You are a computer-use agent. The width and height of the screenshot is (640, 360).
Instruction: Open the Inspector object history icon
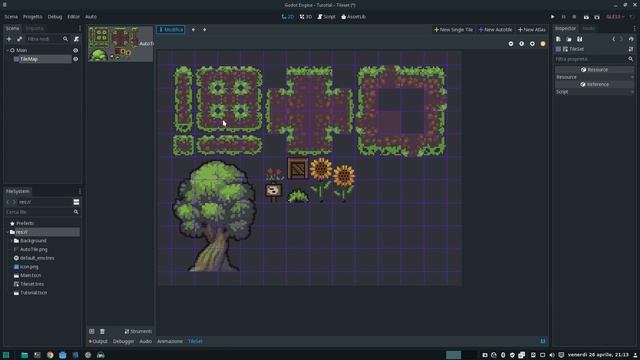tap(631, 39)
